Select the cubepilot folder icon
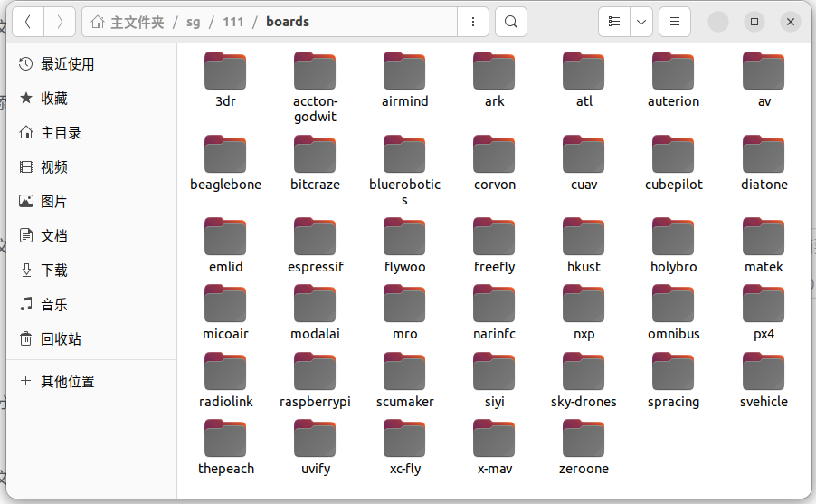Image resolution: width=816 pixels, height=504 pixels. tap(673, 154)
